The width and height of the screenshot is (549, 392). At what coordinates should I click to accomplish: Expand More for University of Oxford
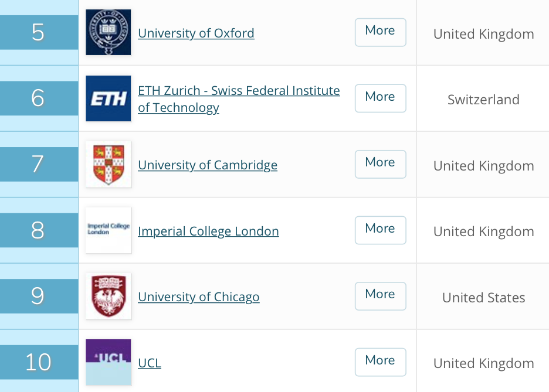coord(380,32)
